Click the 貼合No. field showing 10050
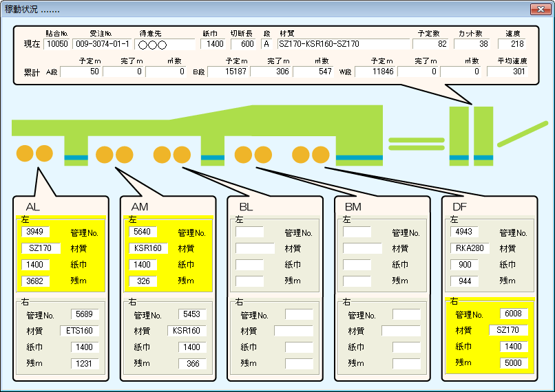 [x=56, y=45]
